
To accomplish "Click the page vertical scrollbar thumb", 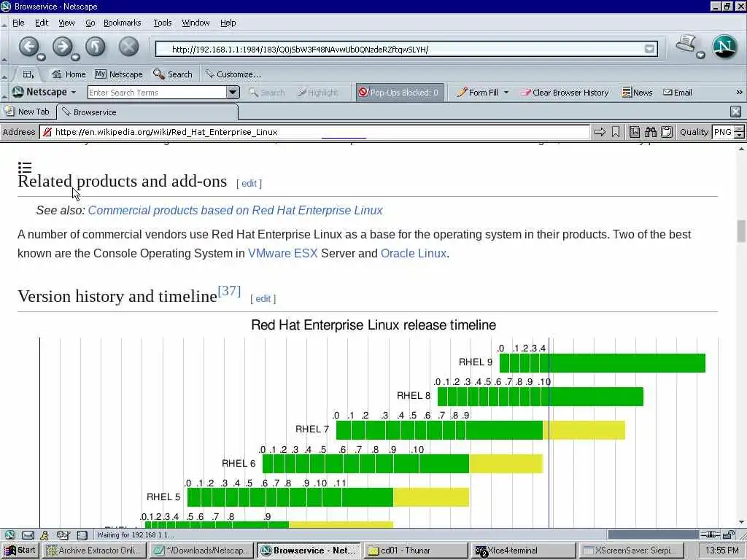I will (x=741, y=231).
